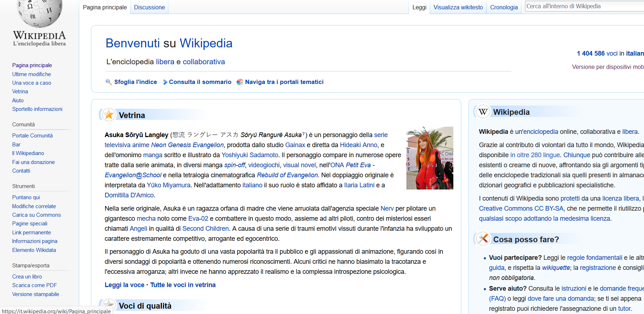Click the Wikipedia search input field

point(584,6)
